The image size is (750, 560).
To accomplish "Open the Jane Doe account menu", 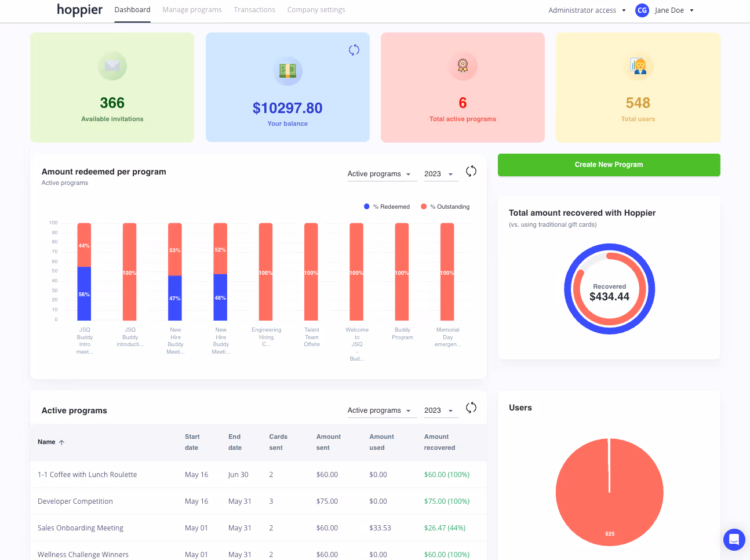I will 674,10.
